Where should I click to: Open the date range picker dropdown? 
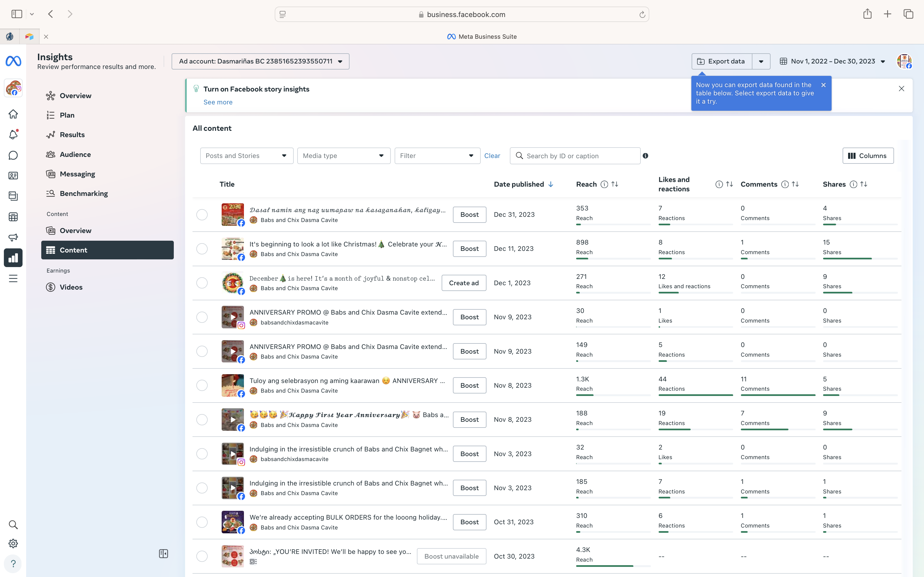coord(832,62)
